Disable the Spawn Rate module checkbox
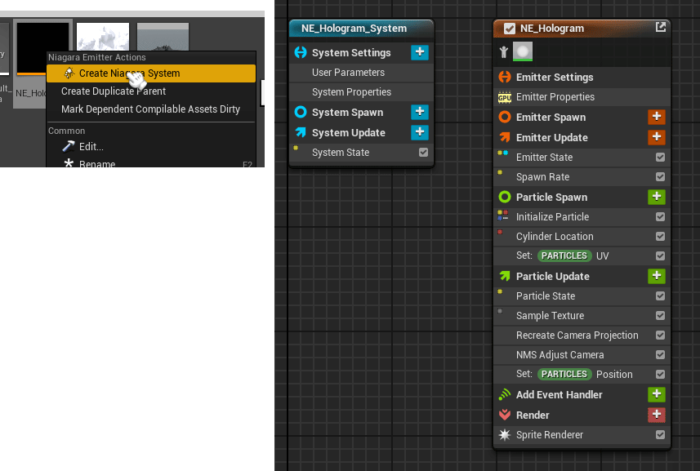Viewport: 700px width, 471px height. click(660, 177)
